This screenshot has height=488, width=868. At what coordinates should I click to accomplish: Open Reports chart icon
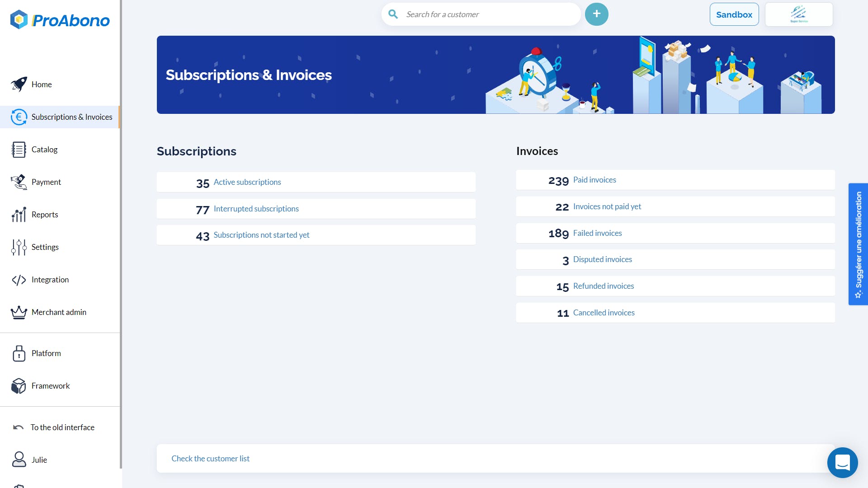(19, 215)
